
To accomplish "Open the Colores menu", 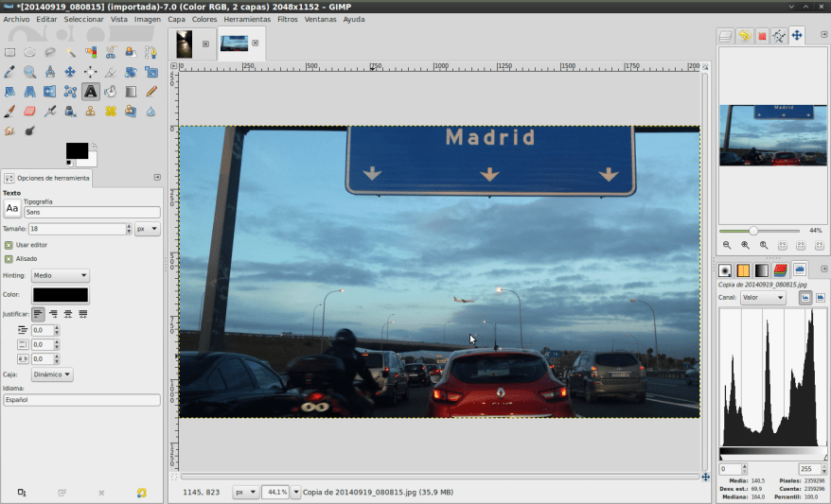I will point(204,19).
